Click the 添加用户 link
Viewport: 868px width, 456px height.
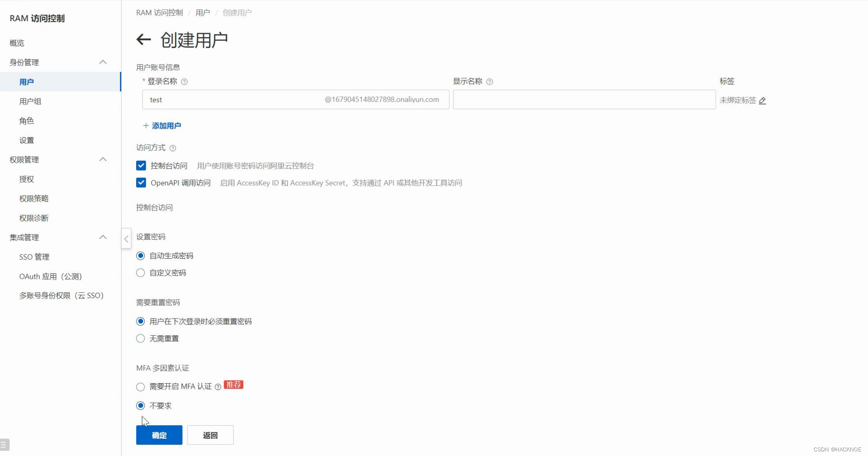click(162, 126)
